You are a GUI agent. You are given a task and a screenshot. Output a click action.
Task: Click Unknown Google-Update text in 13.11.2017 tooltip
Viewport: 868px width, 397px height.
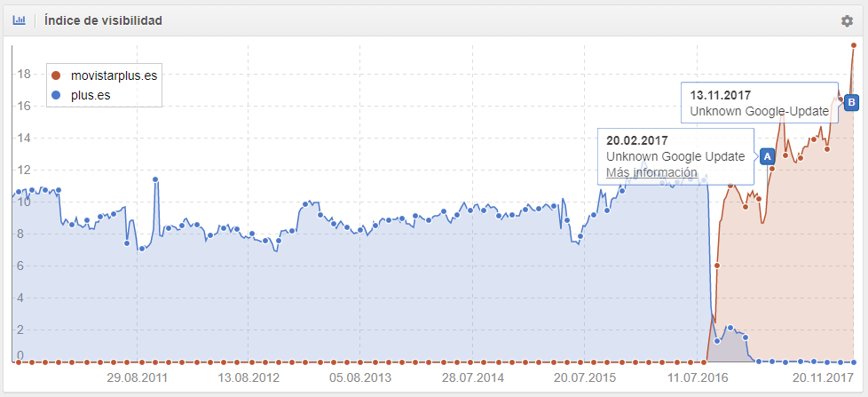point(759,112)
